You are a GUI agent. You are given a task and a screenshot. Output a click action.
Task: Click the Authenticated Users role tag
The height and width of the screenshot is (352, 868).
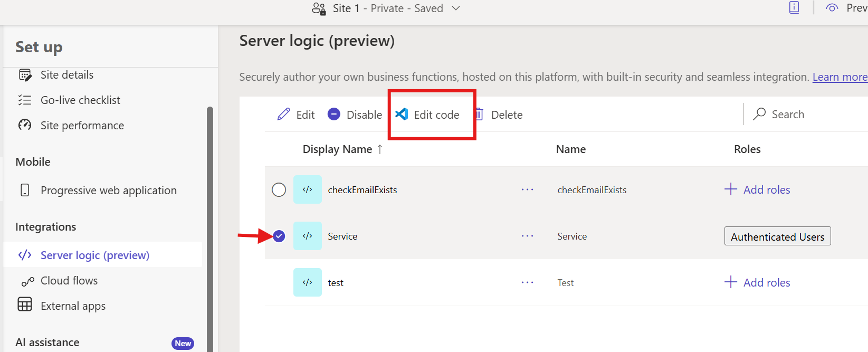tap(777, 236)
